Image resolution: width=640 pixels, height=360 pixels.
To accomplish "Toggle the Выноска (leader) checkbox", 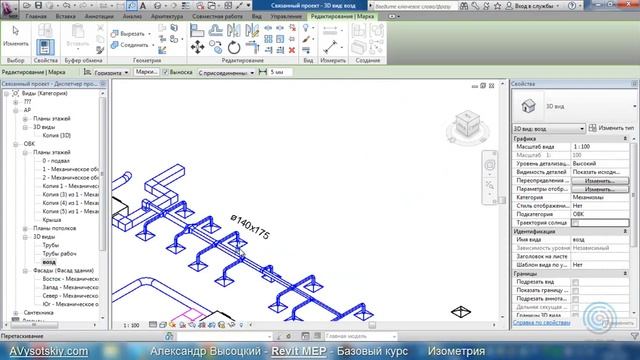I will pos(165,72).
